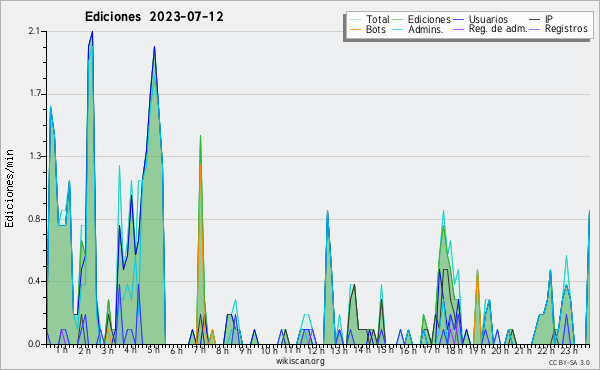Click the '21 h' x-axis label
Image resolution: width=600 pixels, height=370 pixels.
523,350
